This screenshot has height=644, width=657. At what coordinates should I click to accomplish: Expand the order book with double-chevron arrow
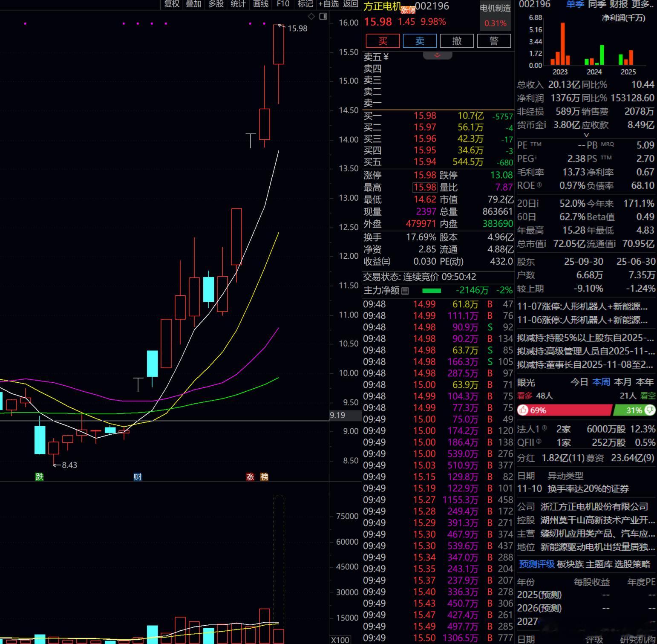tap(437, 55)
